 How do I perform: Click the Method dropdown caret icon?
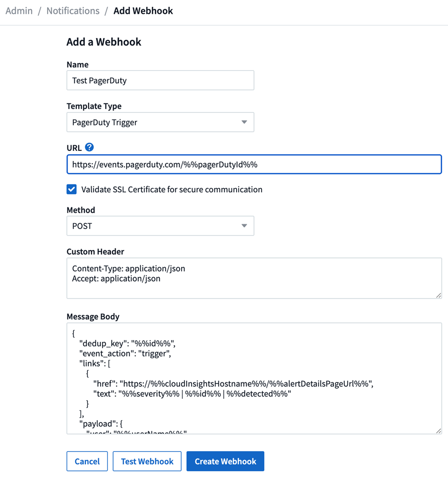coord(244,226)
